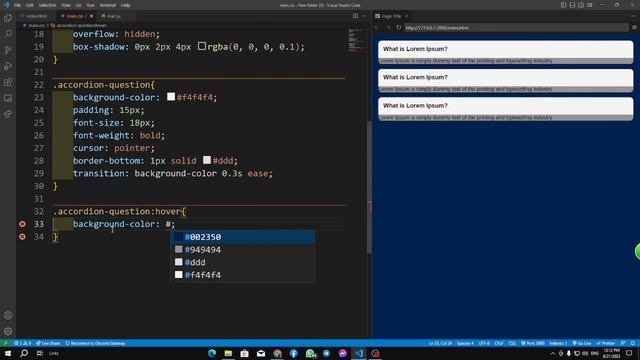
Task: Open the Edit menu
Action: pyautogui.click(x=29, y=5)
